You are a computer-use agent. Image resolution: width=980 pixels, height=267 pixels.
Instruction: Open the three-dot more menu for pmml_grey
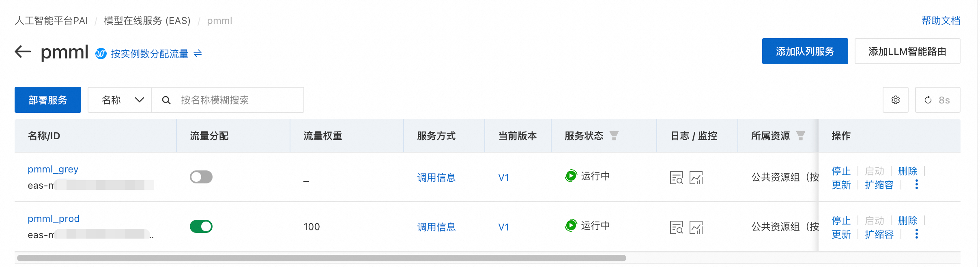click(x=916, y=185)
